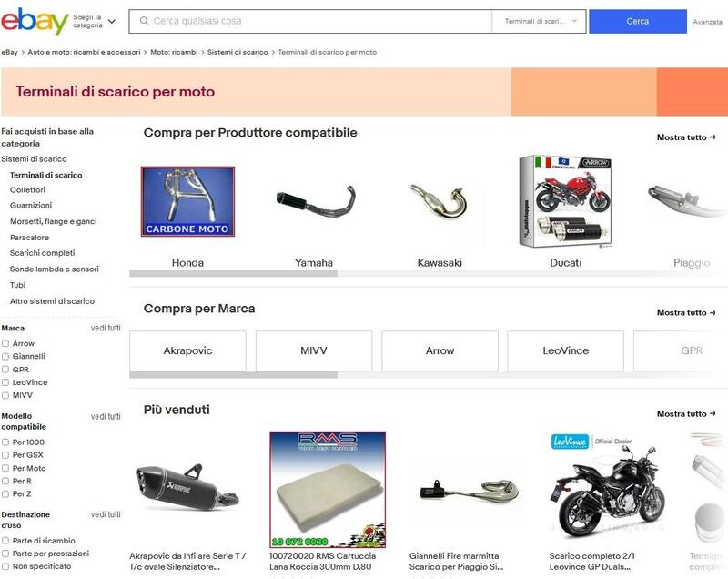The width and height of the screenshot is (728, 579).
Task: Choose the Ducati Arrow exhaust image
Action: (565, 201)
